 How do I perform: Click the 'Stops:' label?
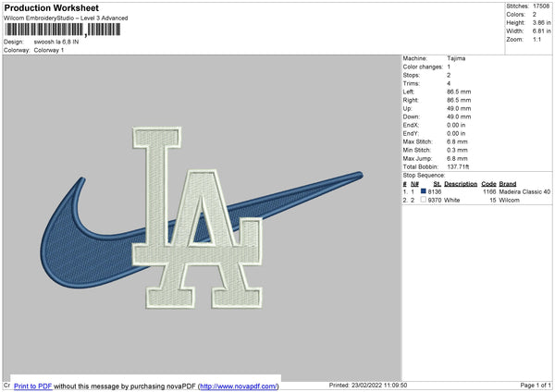(x=412, y=75)
